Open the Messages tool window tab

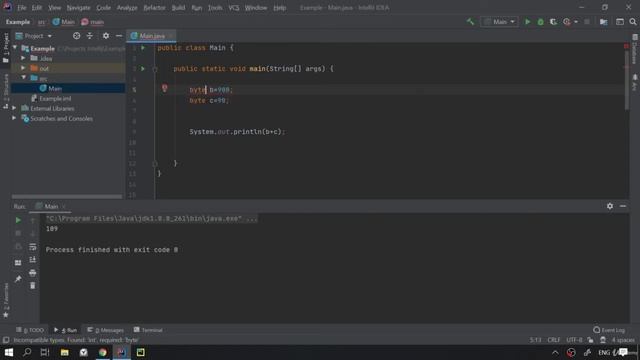coord(105,330)
